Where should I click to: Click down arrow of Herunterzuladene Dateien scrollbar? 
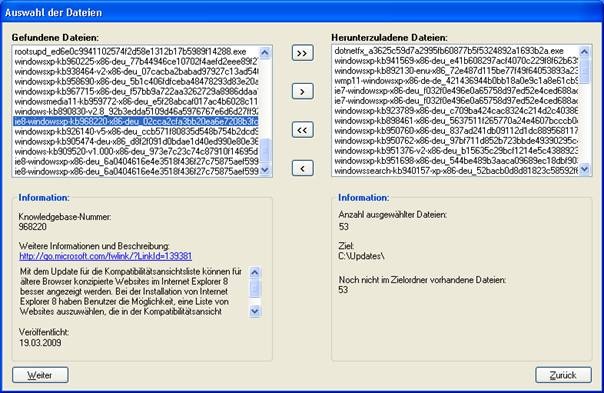pyautogui.click(x=585, y=169)
